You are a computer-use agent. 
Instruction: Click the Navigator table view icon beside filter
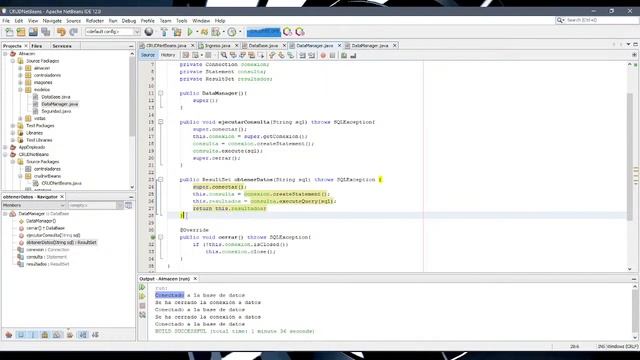pyautogui.click(x=129, y=205)
